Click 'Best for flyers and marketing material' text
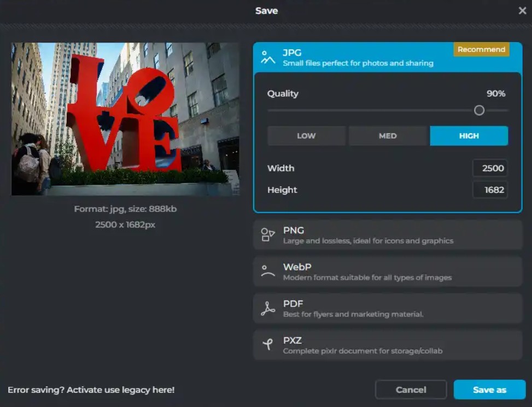The height and width of the screenshot is (407, 532). pyautogui.click(x=353, y=314)
